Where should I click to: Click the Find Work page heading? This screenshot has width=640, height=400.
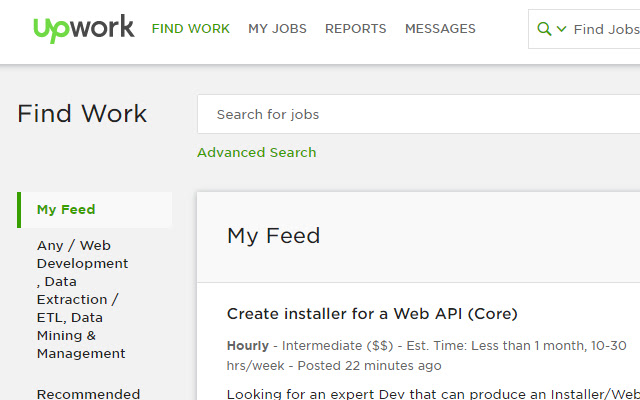click(x=82, y=113)
